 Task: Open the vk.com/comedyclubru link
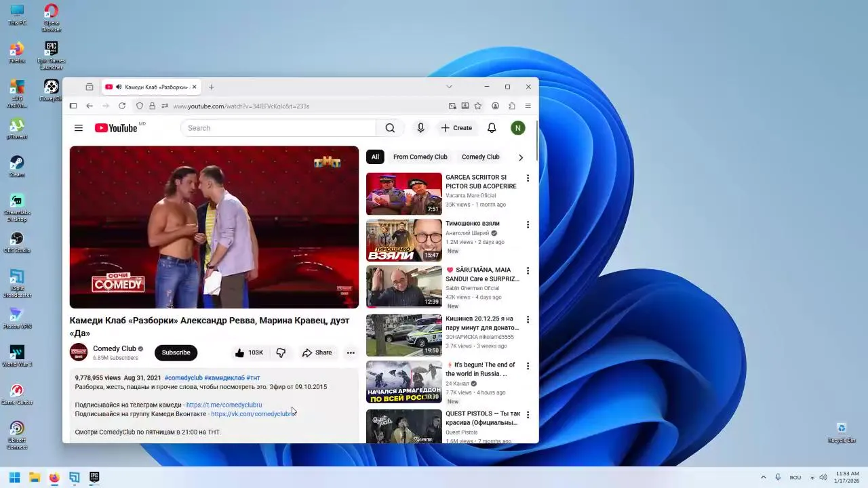[252, 414]
